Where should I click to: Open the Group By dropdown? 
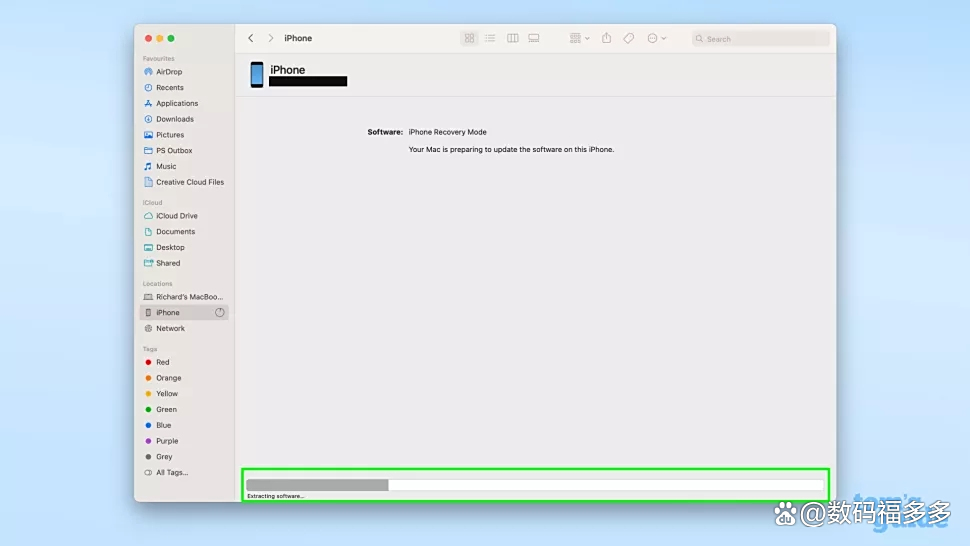pyautogui.click(x=579, y=38)
